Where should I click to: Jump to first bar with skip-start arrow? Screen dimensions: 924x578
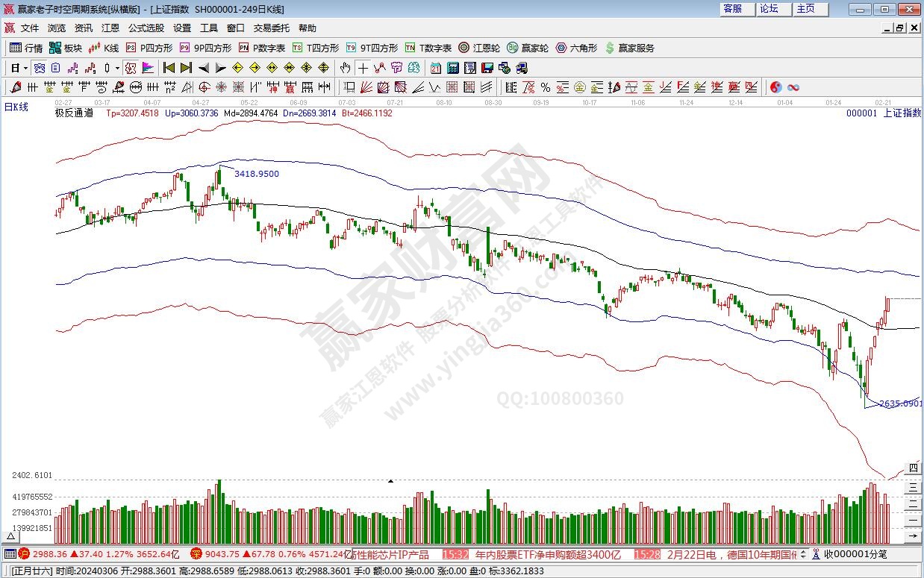click(169, 68)
